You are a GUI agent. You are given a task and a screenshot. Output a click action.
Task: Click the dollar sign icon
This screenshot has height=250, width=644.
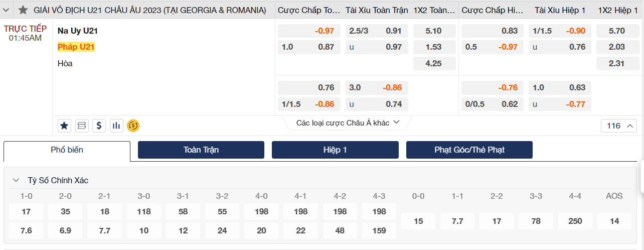coord(99,126)
